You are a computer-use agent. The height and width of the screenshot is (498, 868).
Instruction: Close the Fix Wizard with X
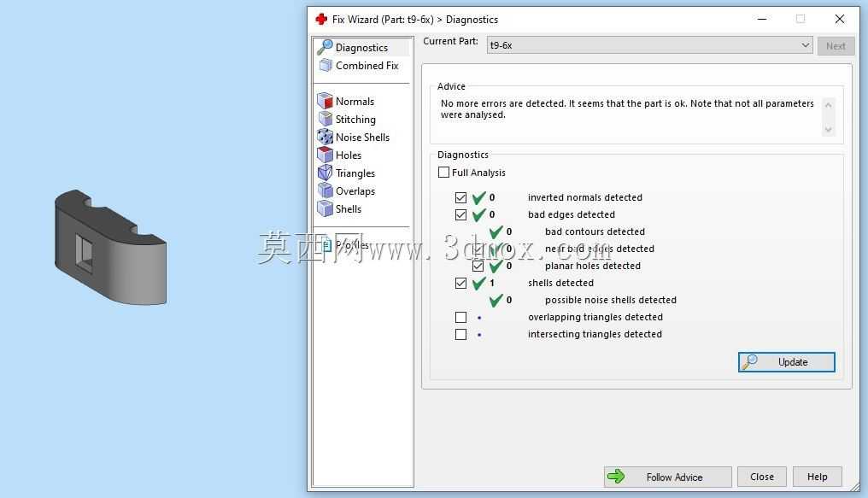coord(839,20)
